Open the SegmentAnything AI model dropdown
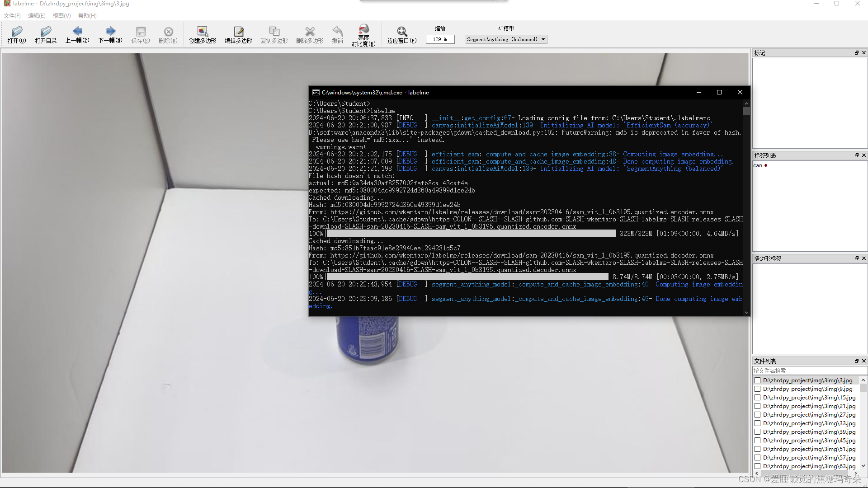The image size is (868, 488). coord(506,39)
